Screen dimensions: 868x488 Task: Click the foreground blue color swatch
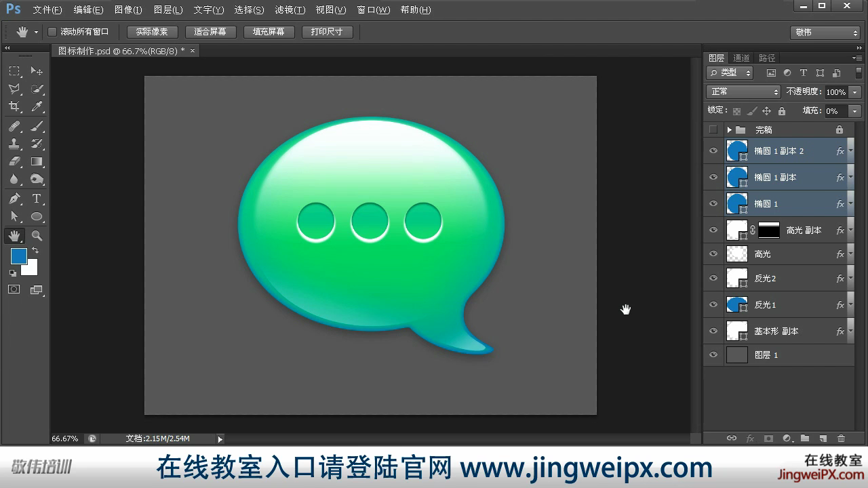coord(18,256)
